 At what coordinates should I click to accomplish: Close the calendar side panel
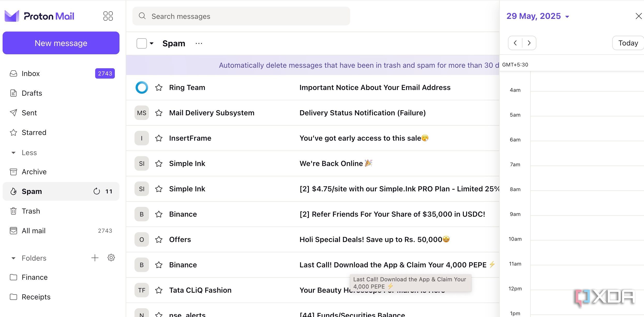pyautogui.click(x=639, y=16)
